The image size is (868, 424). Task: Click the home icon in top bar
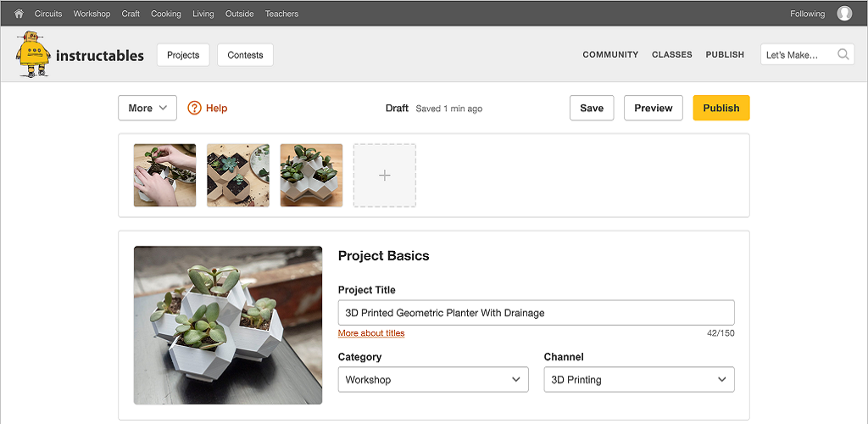19,14
